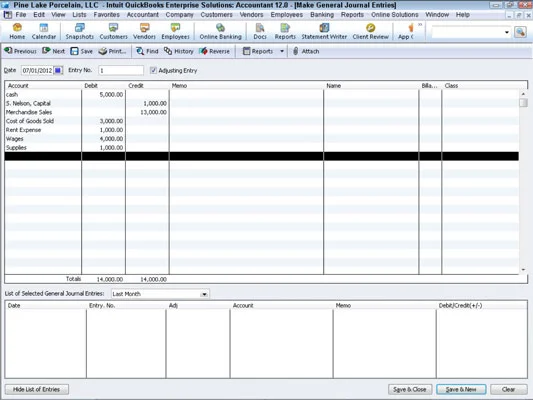
Task: Select the Cost of Goods Sold cell
Action: pyautogui.click(x=43, y=121)
